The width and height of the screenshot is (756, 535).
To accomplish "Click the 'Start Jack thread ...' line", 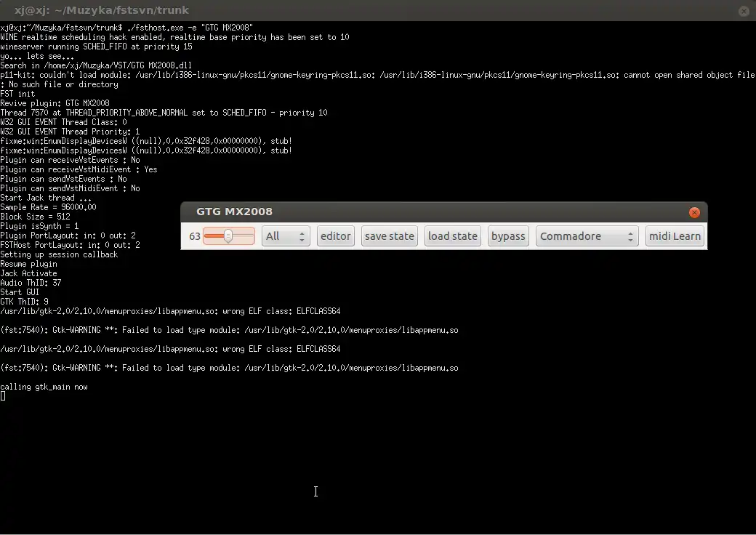I will 46,198.
